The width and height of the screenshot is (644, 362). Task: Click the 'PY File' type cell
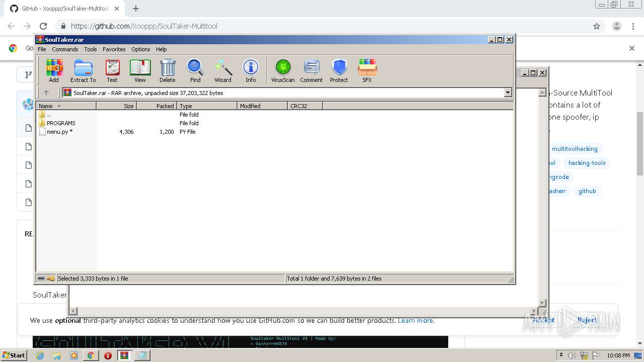188,132
